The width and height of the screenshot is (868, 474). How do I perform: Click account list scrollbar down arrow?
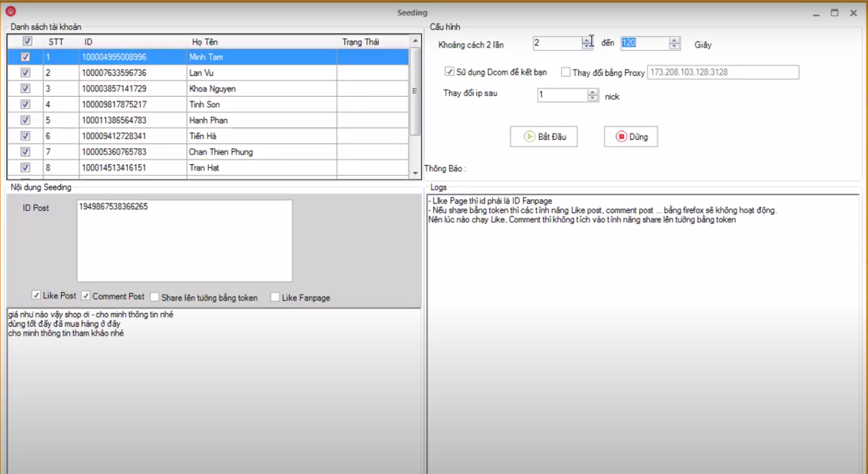(415, 173)
